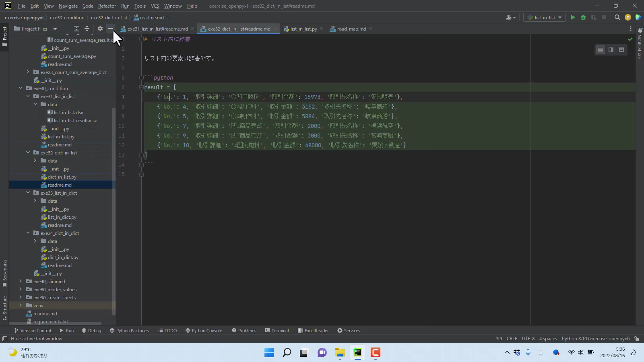Viewport: 644px width, 362px height.
Task: Open the Notifications side panel
Action: (640, 44)
